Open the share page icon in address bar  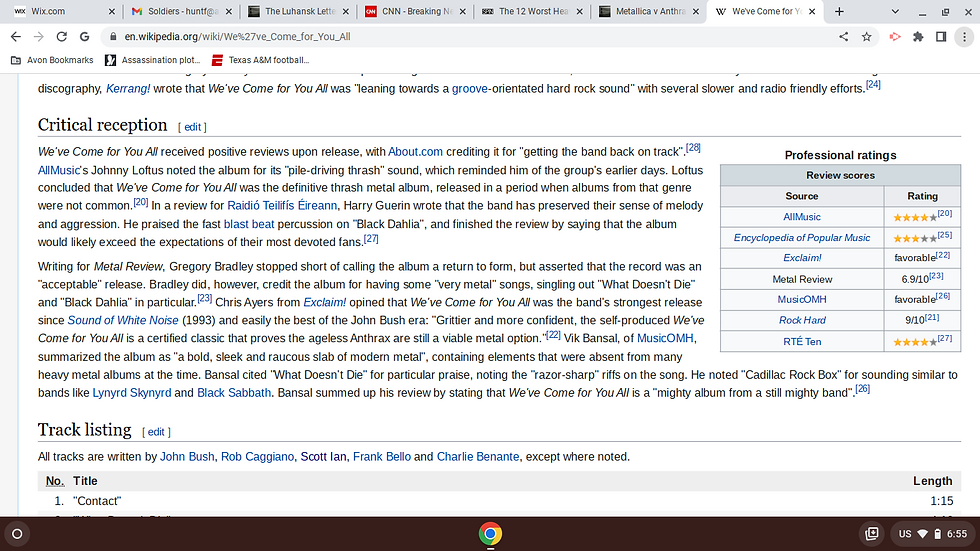point(844,37)
